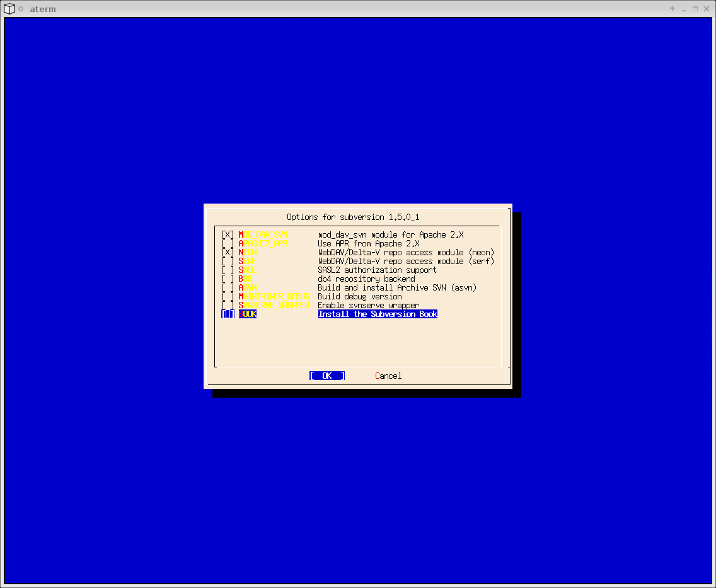The width and height of the screenshot is (716, 588).
Task: Open the aterm window menu cube icon
Action: click(x=9, y=9)
